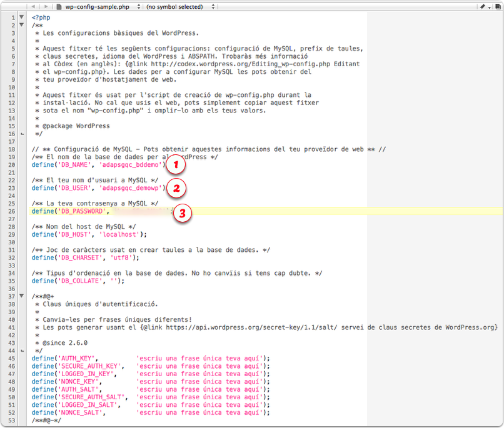
Task: Collapse the fold triangle on line 37
Action: click(x=21, y=296)
